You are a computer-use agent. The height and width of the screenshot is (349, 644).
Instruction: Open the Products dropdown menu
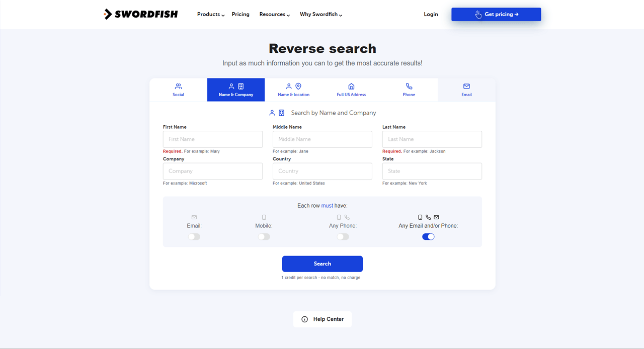[210, 14]
